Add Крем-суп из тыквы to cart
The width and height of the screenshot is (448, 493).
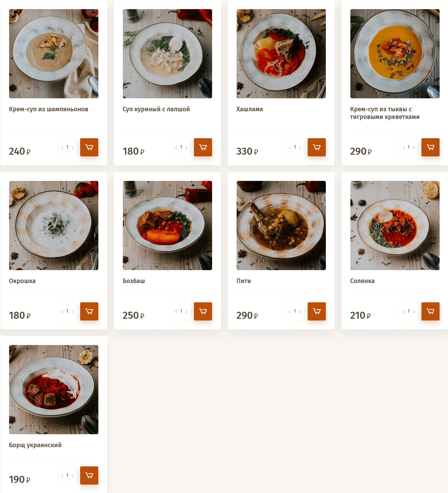(x=430, y=147)
